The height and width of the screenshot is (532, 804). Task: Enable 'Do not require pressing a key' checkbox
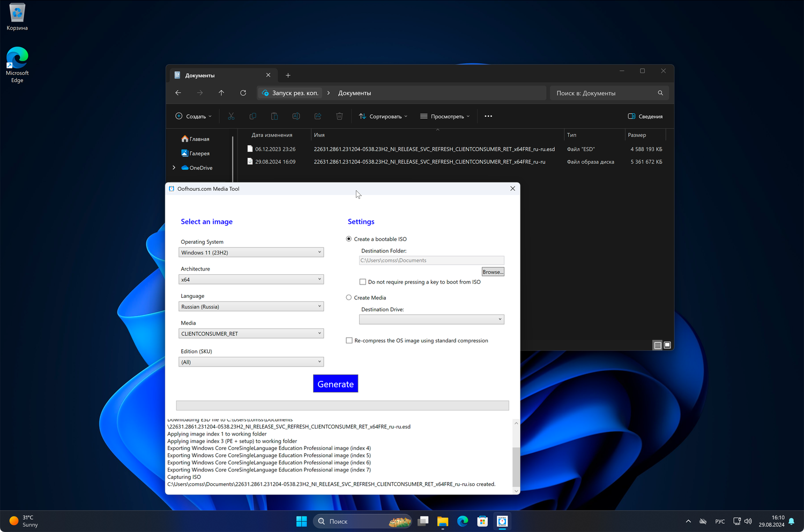click(363, 282)
